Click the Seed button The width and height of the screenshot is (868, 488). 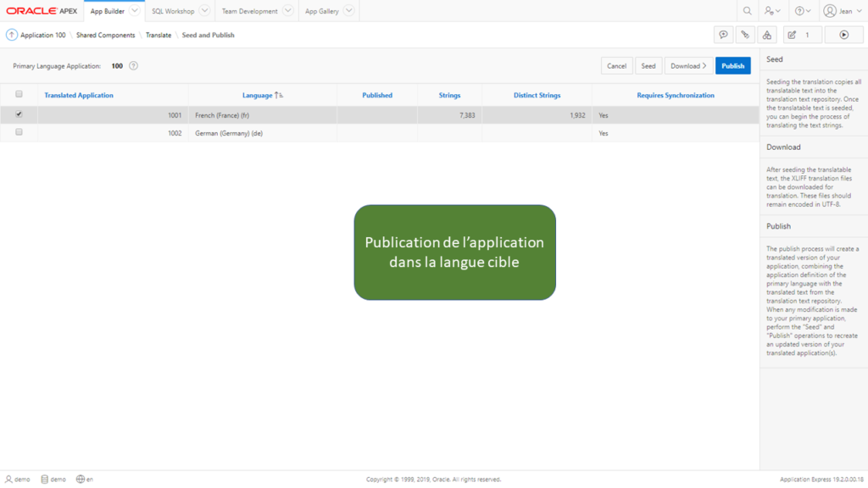tap(648, 66)
